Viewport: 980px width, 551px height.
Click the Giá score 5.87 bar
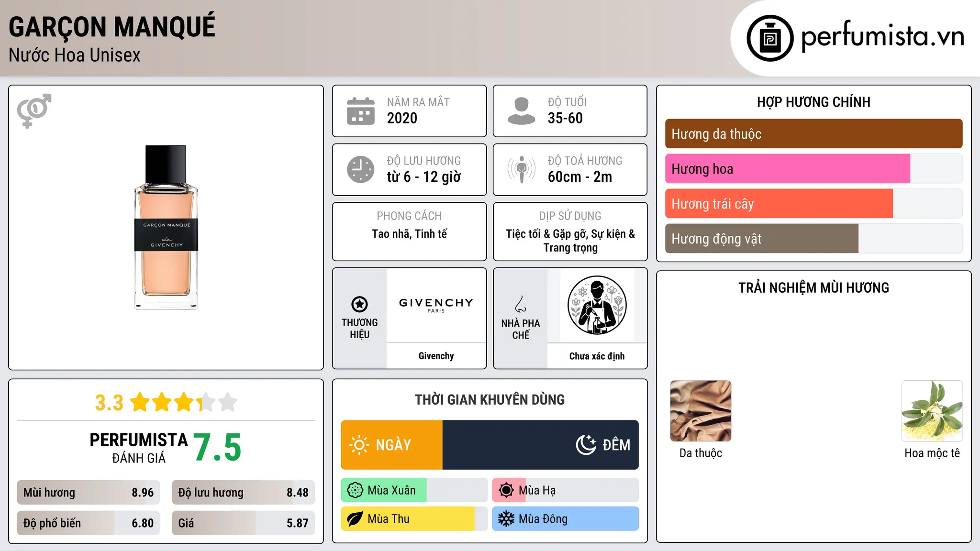pos(243,523)
